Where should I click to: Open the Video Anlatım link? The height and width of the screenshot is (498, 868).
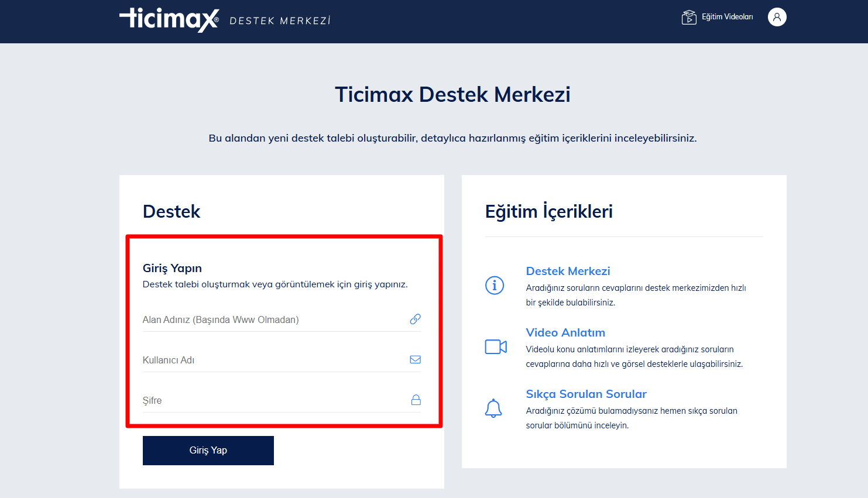click(x=565, y=332)
